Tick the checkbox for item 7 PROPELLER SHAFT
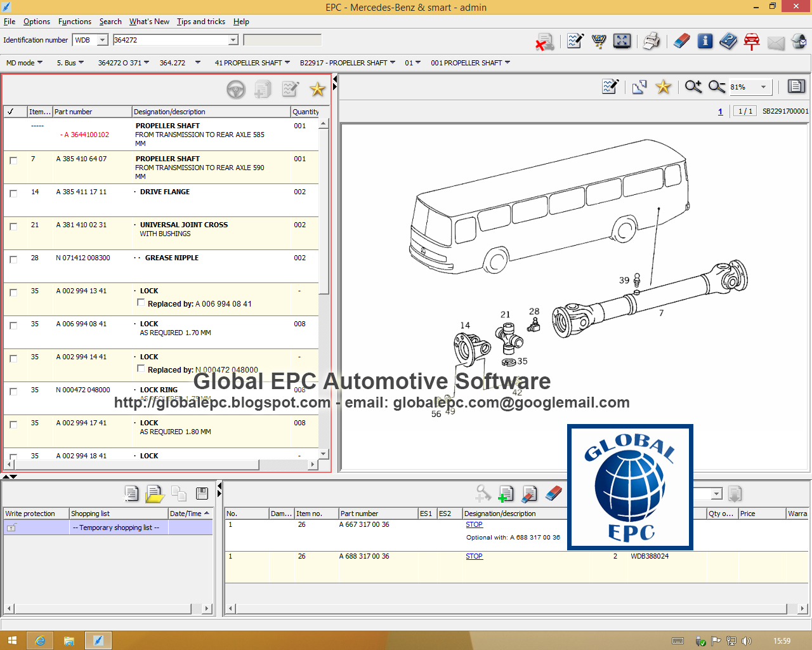 [x=13, y=161]
